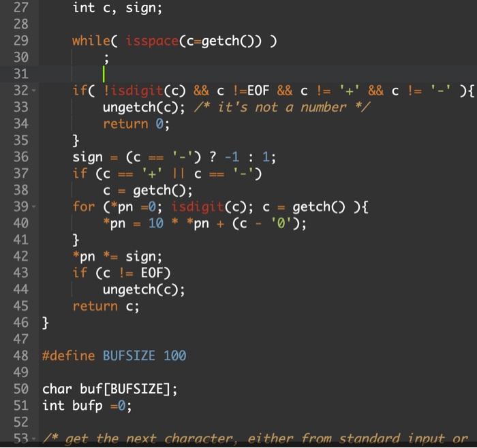The height and width of the screenshot is (448, 477).
Task: Place cursor on empty line 31
Action: point(258,74)
